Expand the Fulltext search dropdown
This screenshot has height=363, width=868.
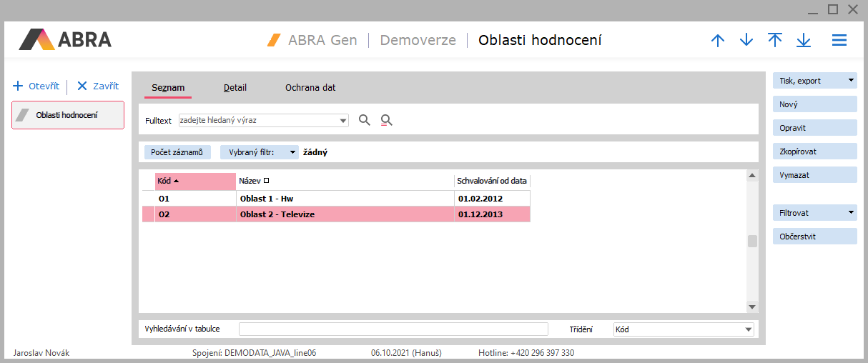click(343, 121)
